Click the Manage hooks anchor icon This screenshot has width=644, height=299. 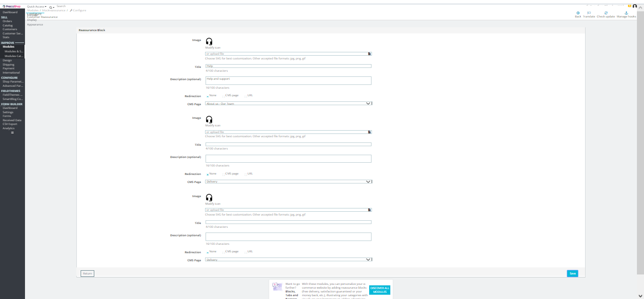point(626,13)
